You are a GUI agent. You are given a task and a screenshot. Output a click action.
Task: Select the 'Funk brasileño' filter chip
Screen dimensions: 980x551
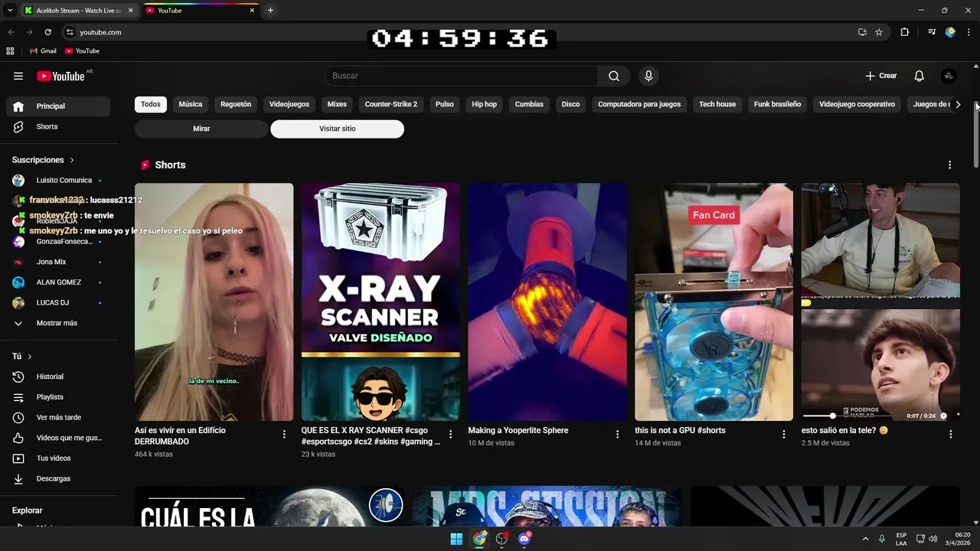tap(777, 104)
